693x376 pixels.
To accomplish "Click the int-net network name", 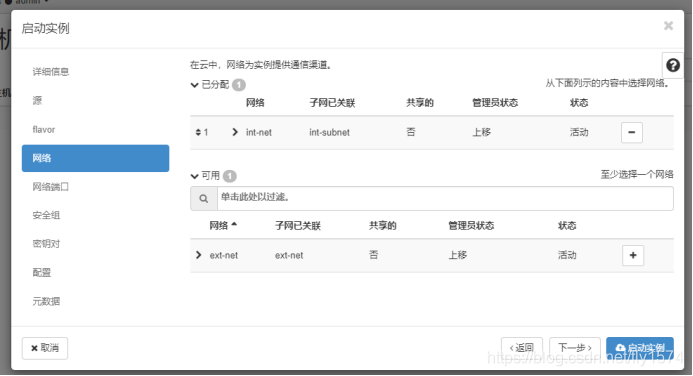I will click(259, 132).
